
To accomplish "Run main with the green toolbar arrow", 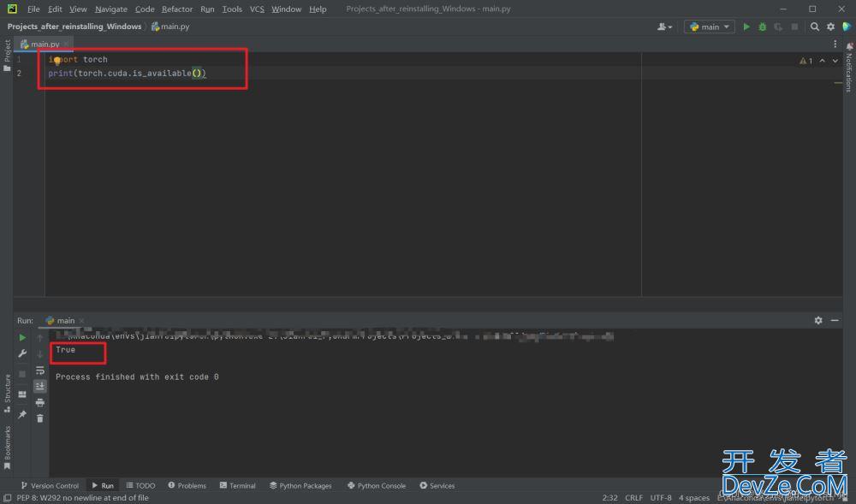I will coord(746,27).
